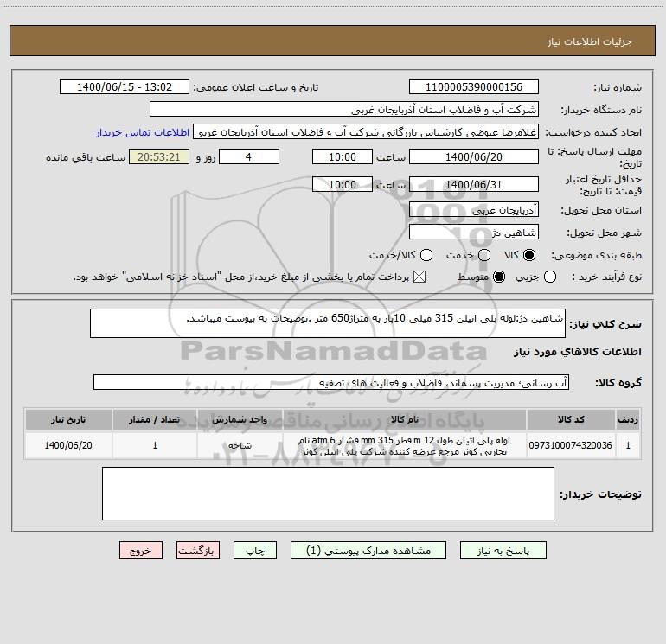
Task: Choose the جزیی purchase type radio
Action: (x=549, y=277)
